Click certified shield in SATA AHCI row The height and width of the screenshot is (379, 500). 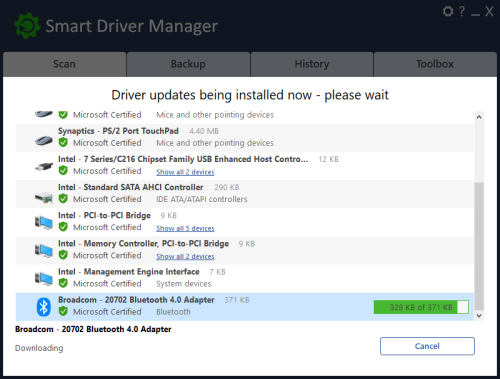(63, 199)
